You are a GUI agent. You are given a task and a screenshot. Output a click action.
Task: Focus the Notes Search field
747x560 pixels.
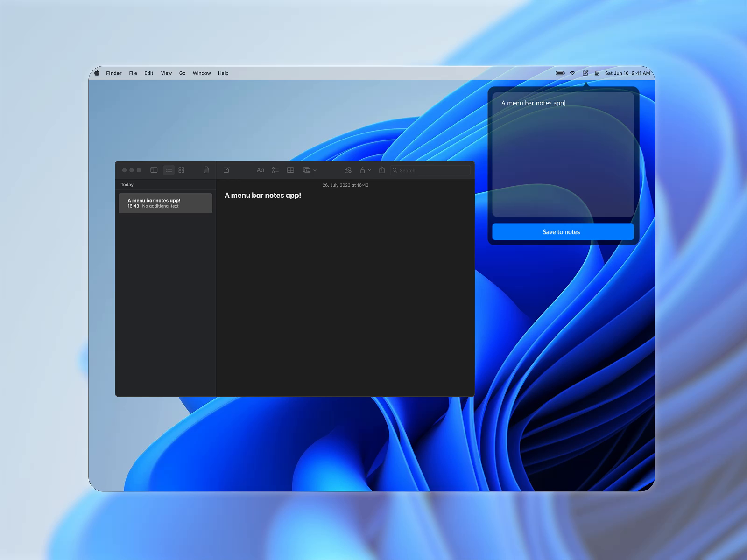pos(430,170)
